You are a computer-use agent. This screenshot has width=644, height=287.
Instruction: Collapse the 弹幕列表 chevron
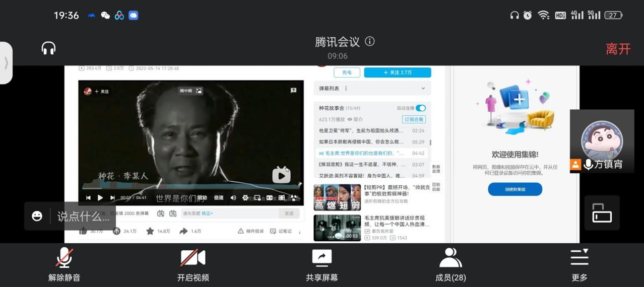click(423, 89)
